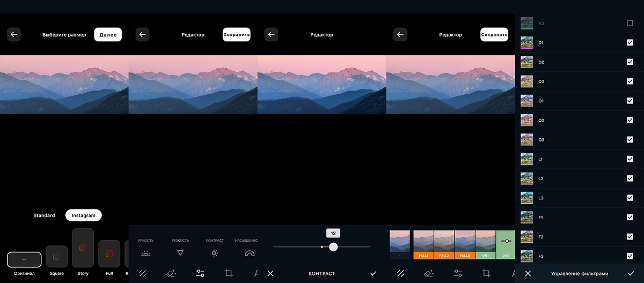Image resolution: width=644 pixels, height=283 pixels.
Task: Click the D1 filter thumbnail in list
Action: [x=526, y=42]
